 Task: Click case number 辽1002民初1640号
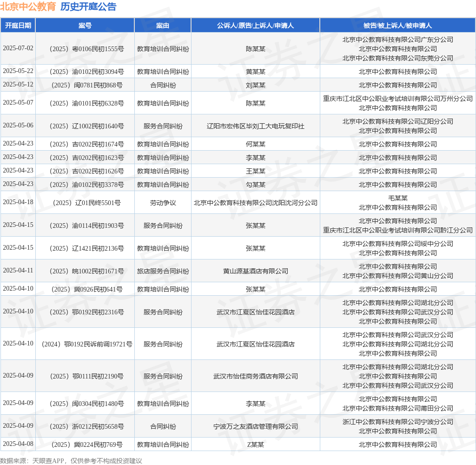[87, 126]
